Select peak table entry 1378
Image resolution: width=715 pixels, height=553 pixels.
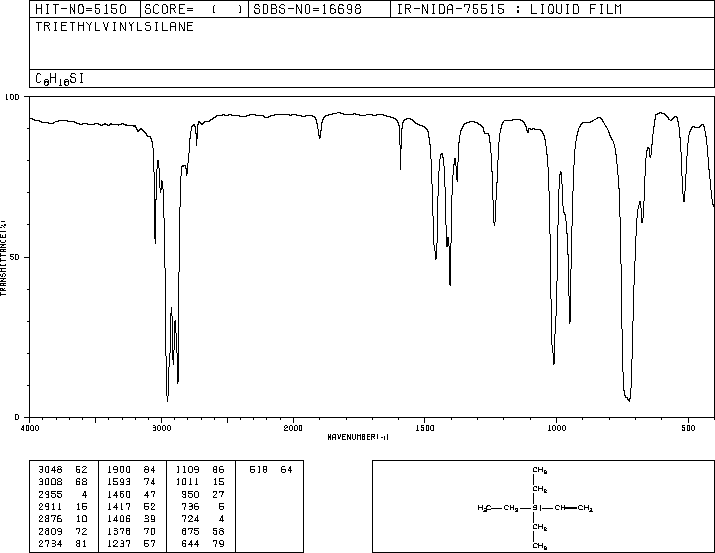pyautogui.click(x=119, y=532)
